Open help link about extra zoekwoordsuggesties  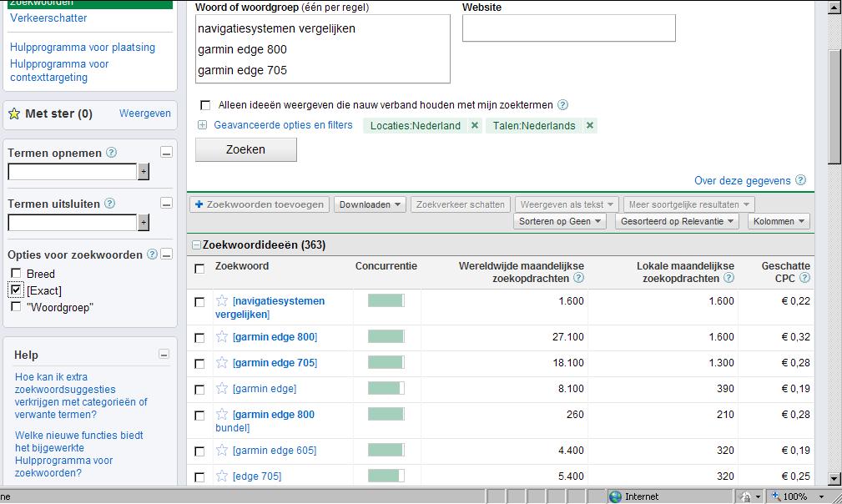[81, 396]
